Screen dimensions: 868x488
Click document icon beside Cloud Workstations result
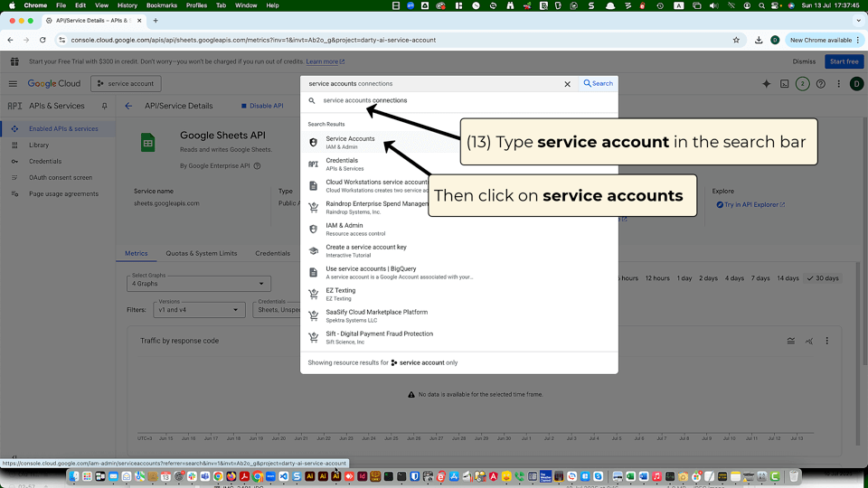[314, 186]
